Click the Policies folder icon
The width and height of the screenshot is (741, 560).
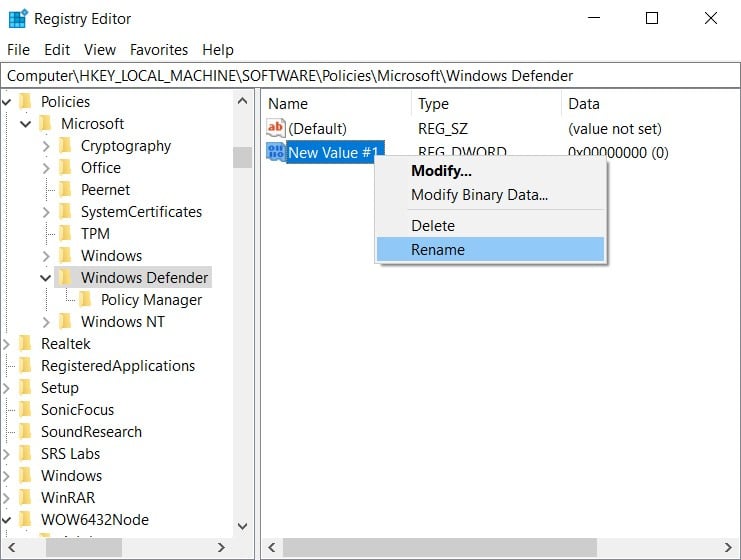(x=26, y=101)
